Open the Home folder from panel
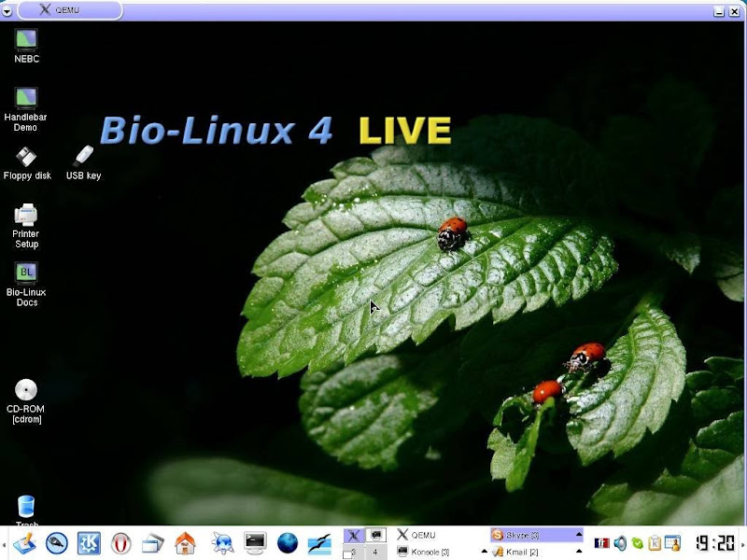 [x=185, y=543]
